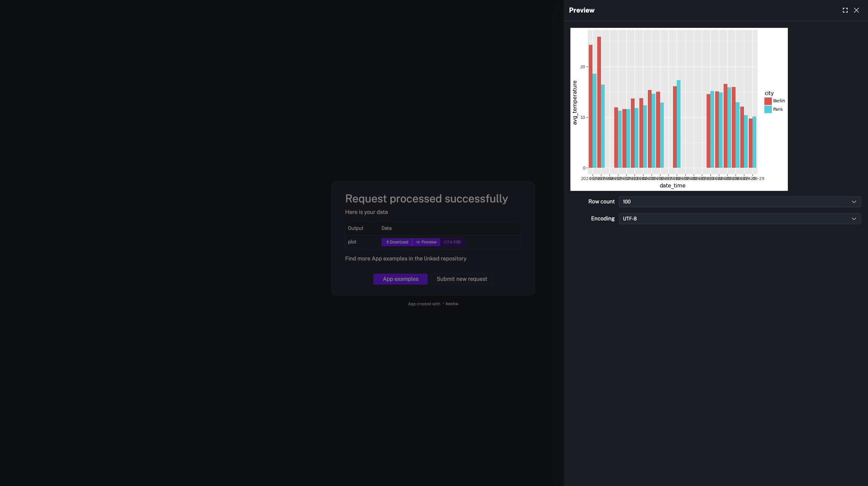
Task: Expand the Preview panel to fullscreen
Action: pos(846,10)
